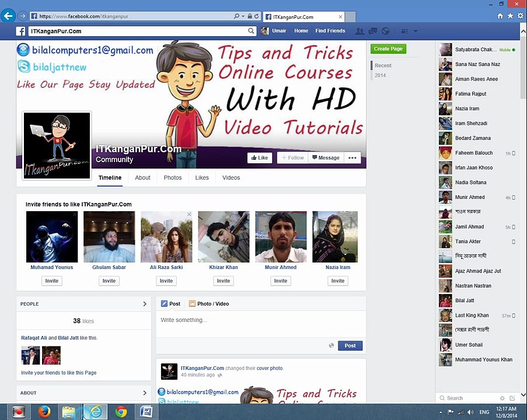Click the new message compose icon in chat
Image resolution: width=527 pixels, height=420 pixels.
[512, 398]
